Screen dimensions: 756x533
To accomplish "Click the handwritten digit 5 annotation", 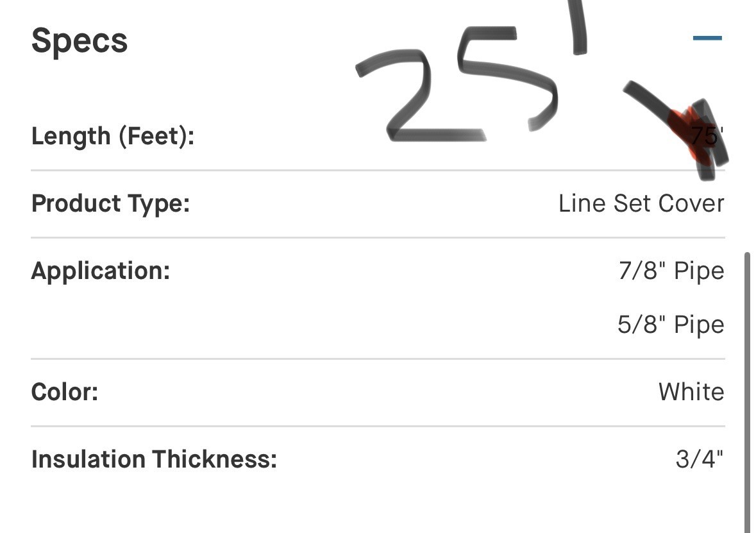I will click(507, 78).
